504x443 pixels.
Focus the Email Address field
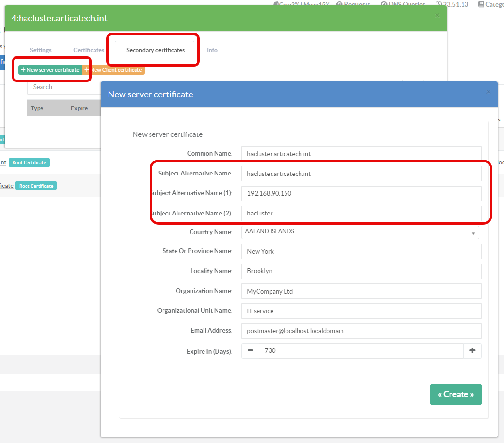[x=361, y=331]
